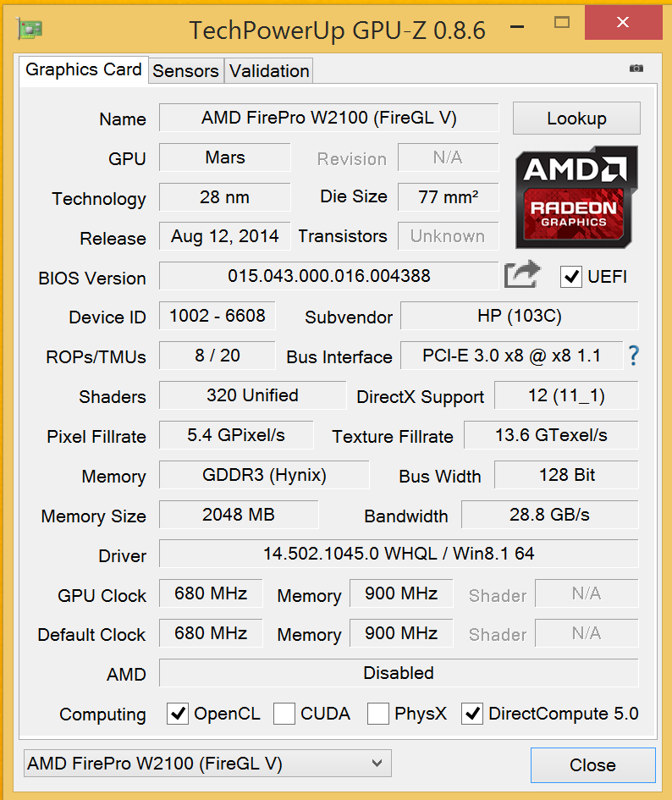Open the graphics card selection dropdown

(207, 764)
